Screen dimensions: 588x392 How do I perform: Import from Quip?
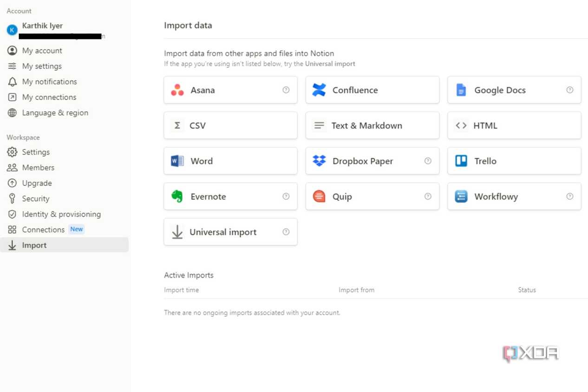372,196
